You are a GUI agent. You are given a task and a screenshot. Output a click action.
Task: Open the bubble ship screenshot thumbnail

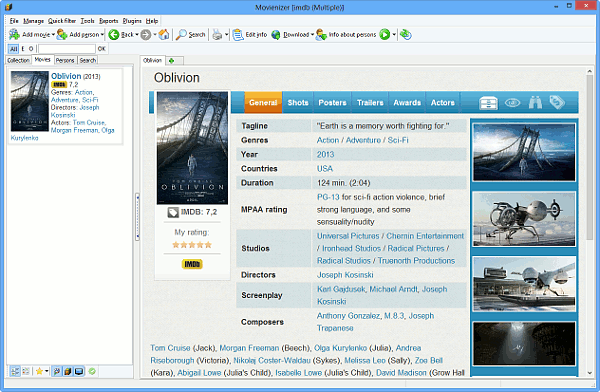(524, 219)
